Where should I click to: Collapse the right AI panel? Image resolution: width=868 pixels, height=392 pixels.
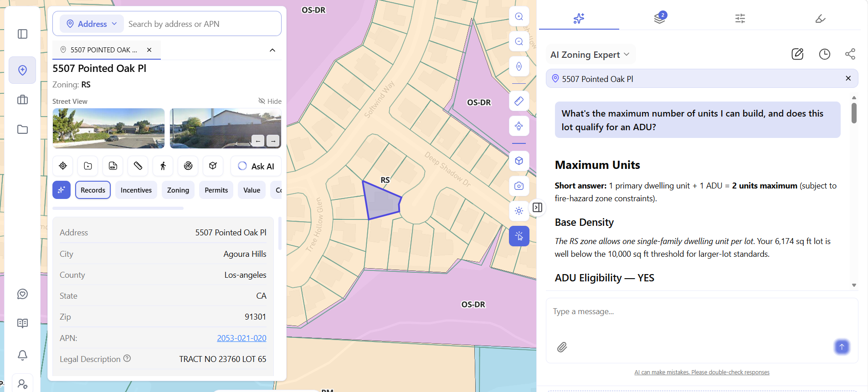538,208
